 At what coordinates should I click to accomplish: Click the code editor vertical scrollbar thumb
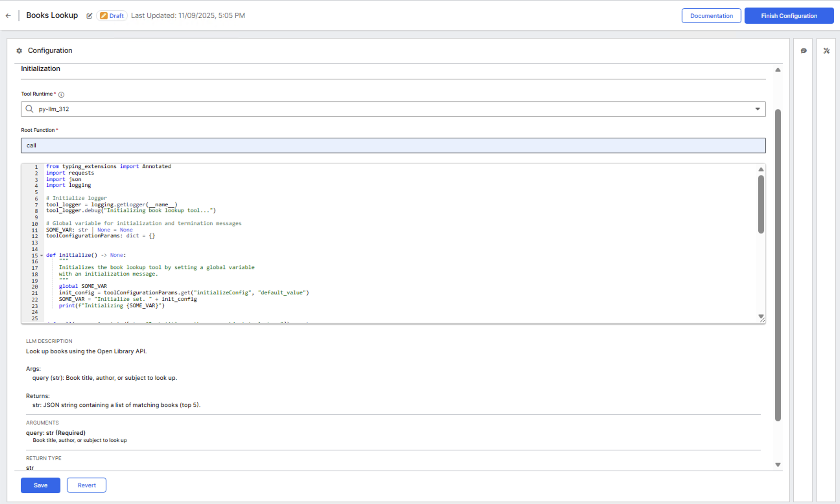[x=761, y=204]
